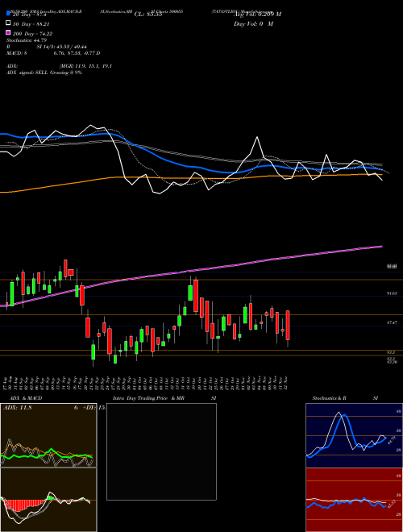Click the blue 20 Day legend swatch
403x532 pixels.
point(8,14)
